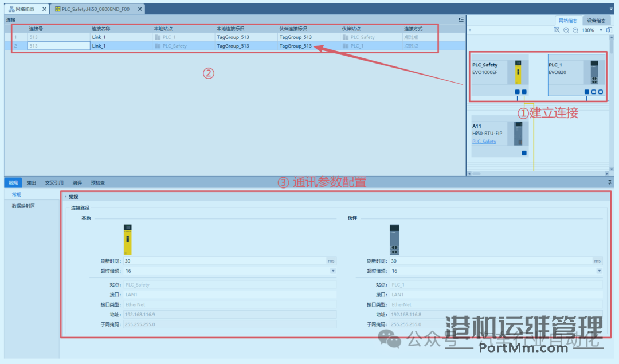Viewport: 619px width, 364px height.
Task: Click the PLC_Safety link under A11 device
Action: (x=483, y=142)
